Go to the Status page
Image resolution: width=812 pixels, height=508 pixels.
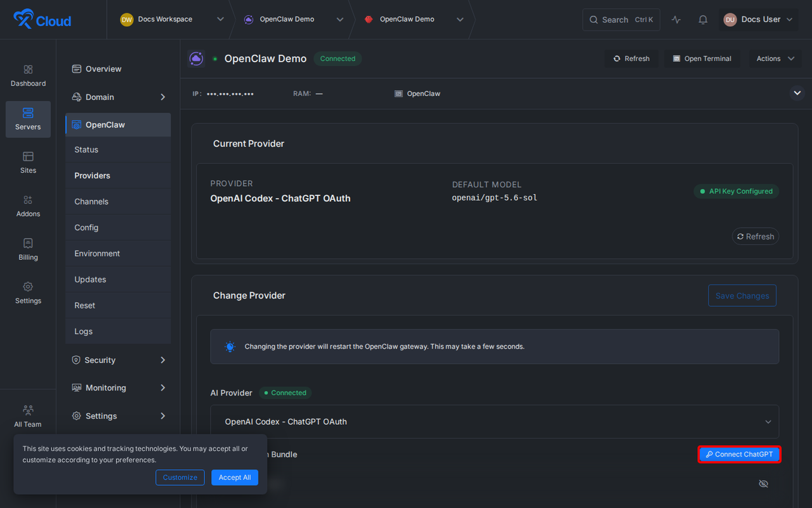(x=118, y=150)
